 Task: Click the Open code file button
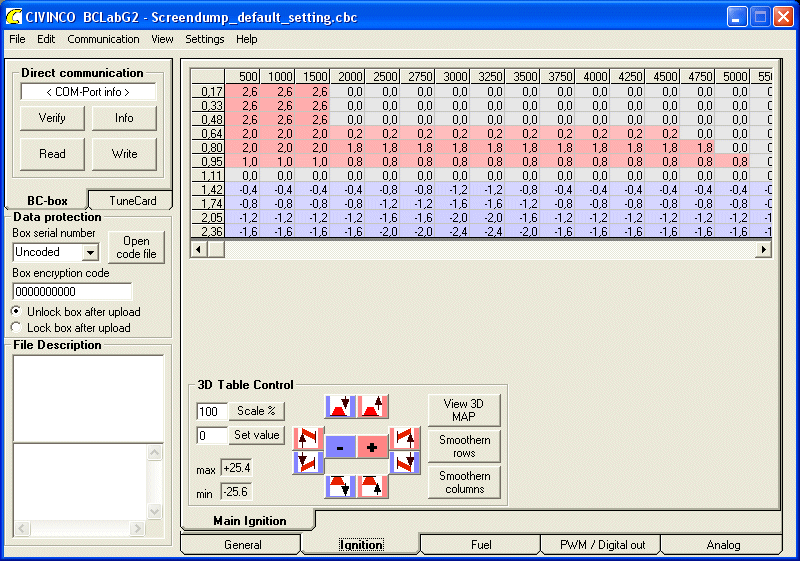coord(136,247)
